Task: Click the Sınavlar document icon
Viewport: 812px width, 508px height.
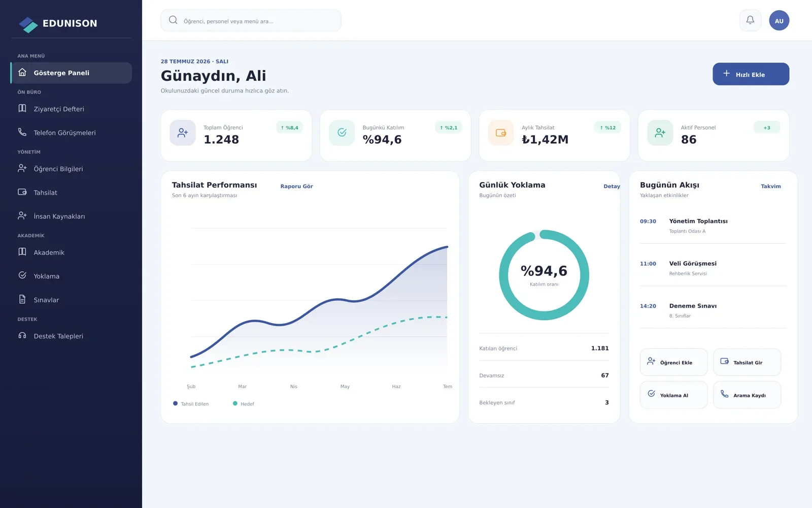Action: [22, 299]
